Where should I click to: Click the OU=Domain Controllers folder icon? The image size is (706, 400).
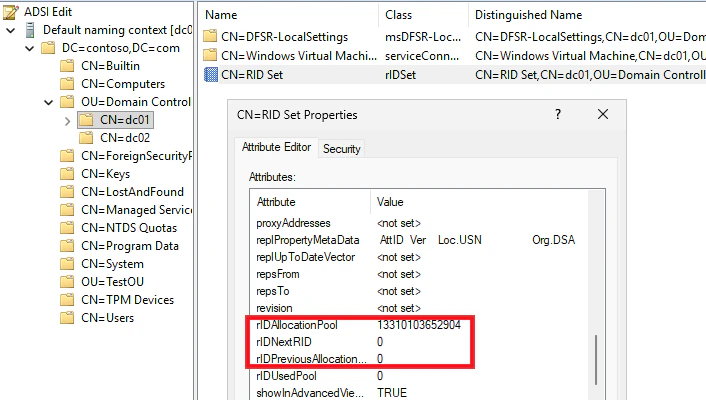pos(67,102)
